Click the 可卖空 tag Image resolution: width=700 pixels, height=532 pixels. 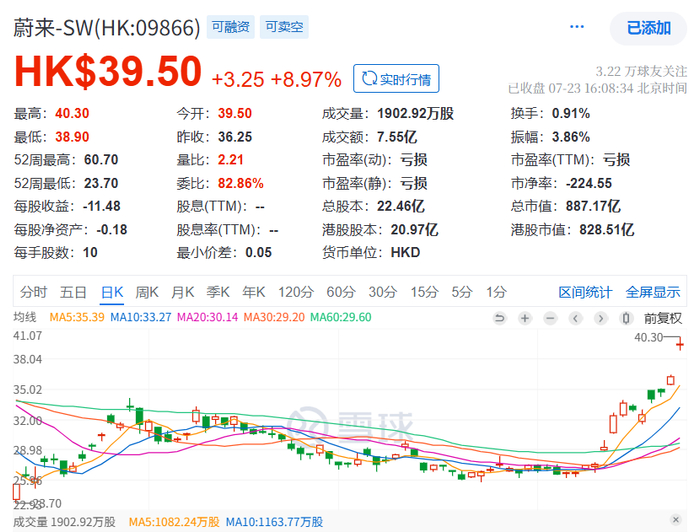284,27
